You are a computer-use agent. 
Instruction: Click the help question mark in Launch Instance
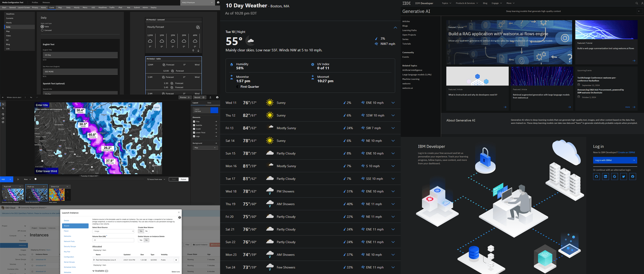point(179,218)
